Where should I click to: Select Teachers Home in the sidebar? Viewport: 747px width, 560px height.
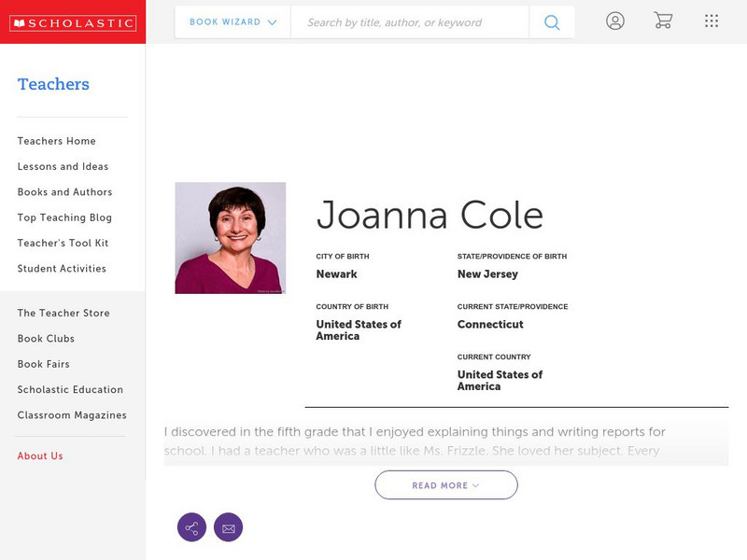point(55,140)
